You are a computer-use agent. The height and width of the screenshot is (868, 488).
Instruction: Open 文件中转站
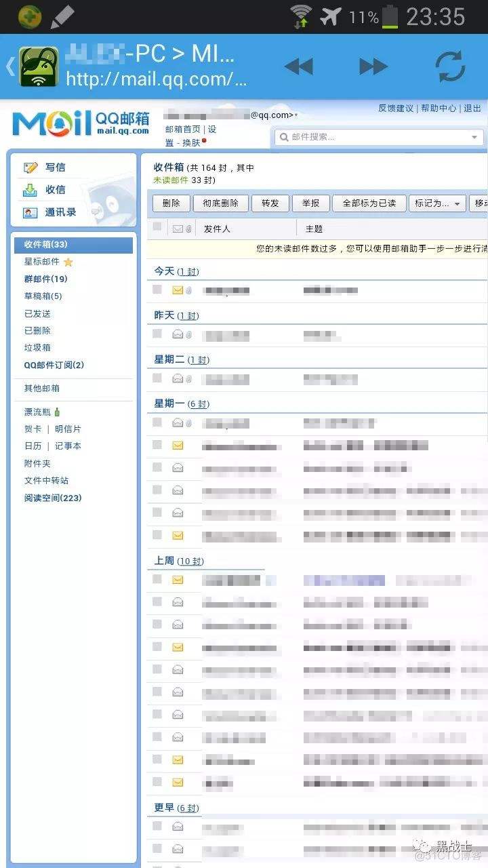click(46, 481)
